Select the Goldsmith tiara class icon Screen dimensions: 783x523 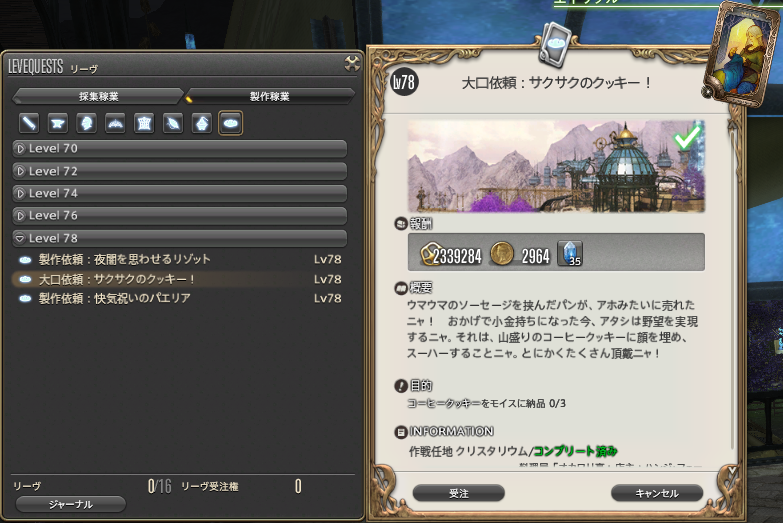[x=115, y=123]
